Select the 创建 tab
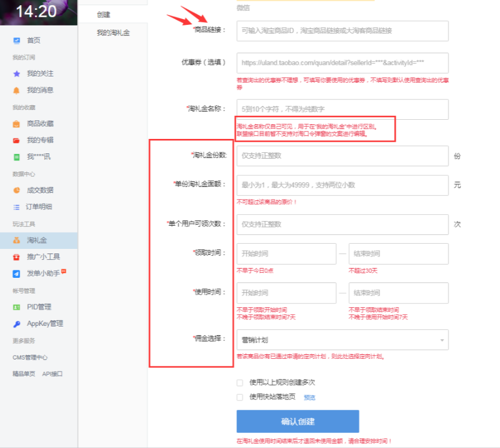 click(x=104, y=14)
